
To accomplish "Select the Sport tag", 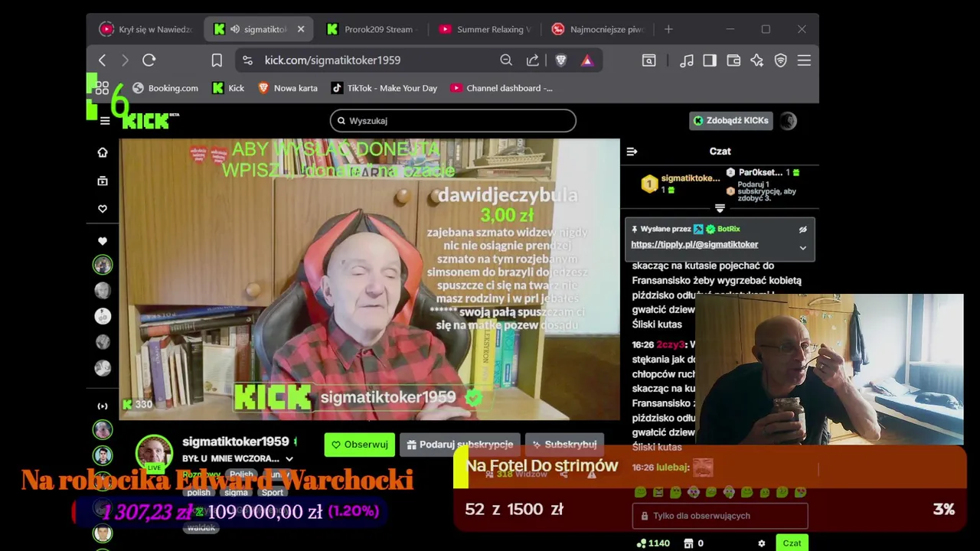I will pyautogui.click(x=272, y=492).
